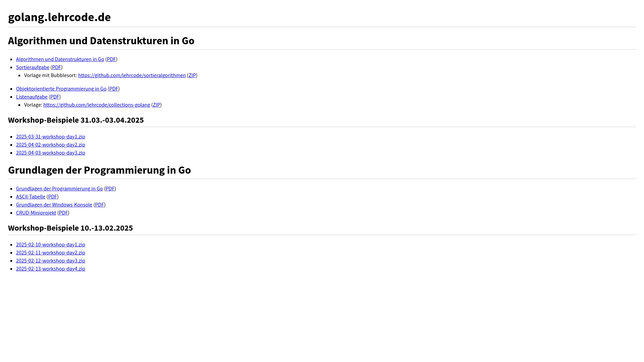Visit the collections-golang GitHub link

pos(97,105)
